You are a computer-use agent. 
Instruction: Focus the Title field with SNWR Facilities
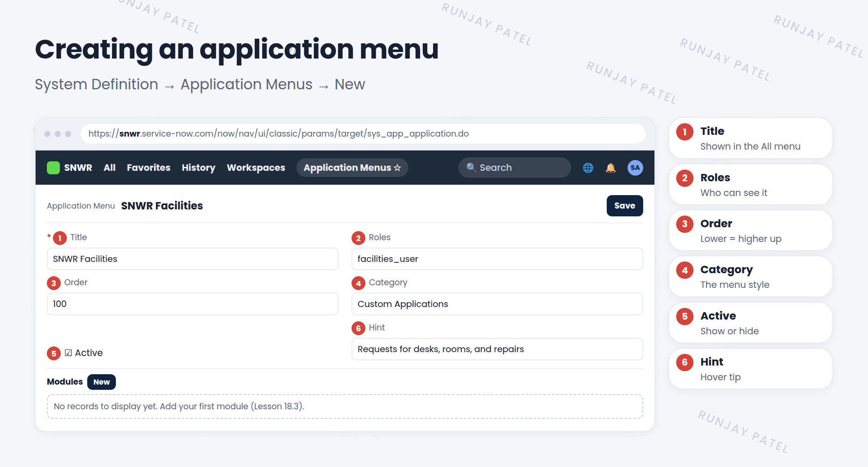[192, 259]
